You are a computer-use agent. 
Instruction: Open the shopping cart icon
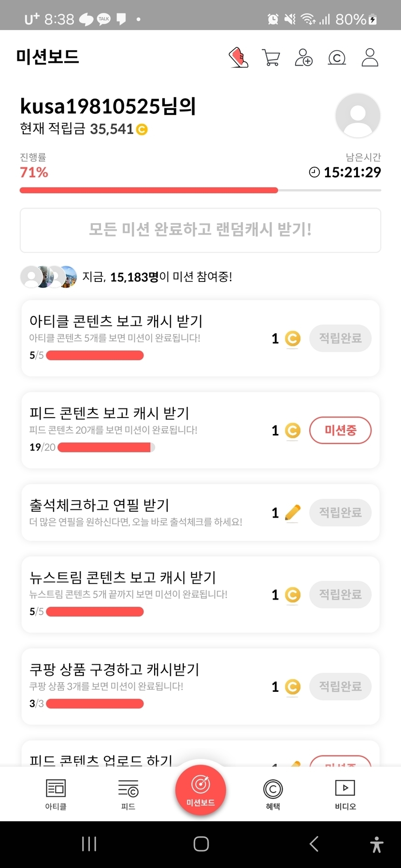[x=271, y=57]
